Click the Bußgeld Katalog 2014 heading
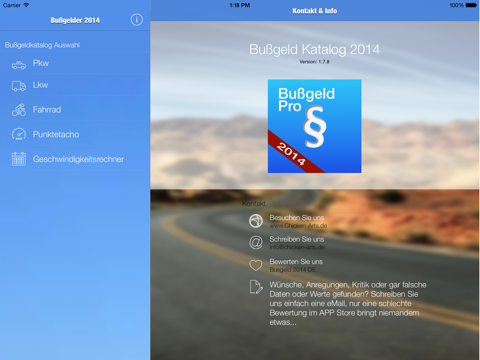This screenshot has width=480, height=360. (x=314, y=50)
